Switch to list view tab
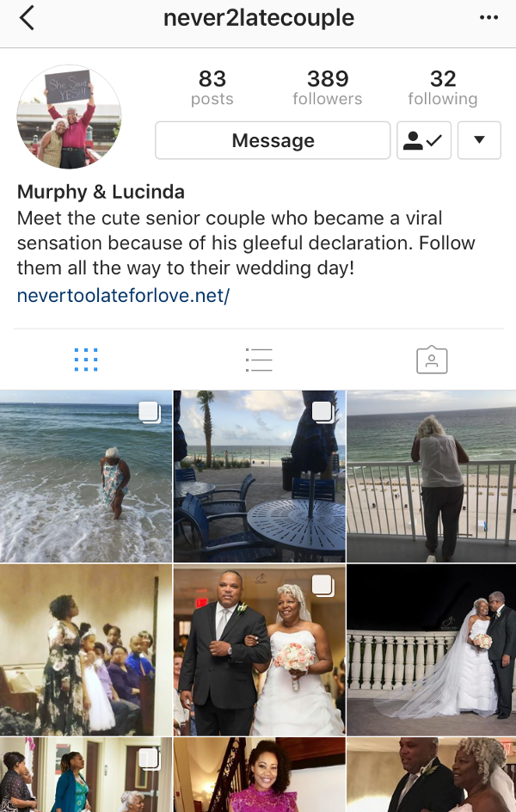The width and height of the screenshot is (516, 812). (x=259, y=360)
